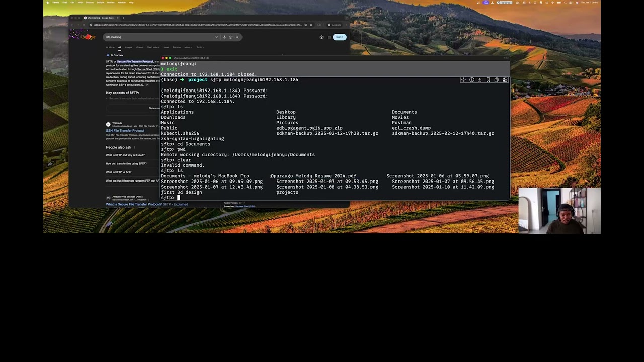Screen dimensions: 644x362
Task: Click 'erl_crash.dump' in terminal listing
Action: [412, 128]
